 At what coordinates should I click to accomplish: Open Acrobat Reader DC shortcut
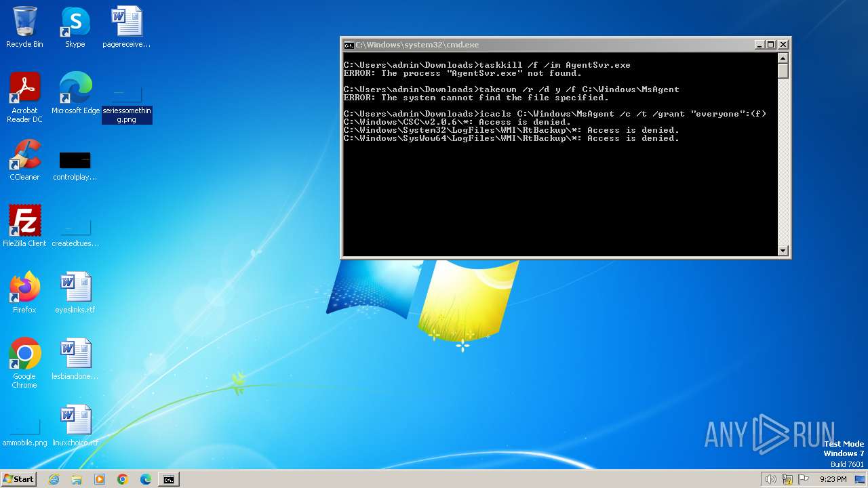(24, 98)
